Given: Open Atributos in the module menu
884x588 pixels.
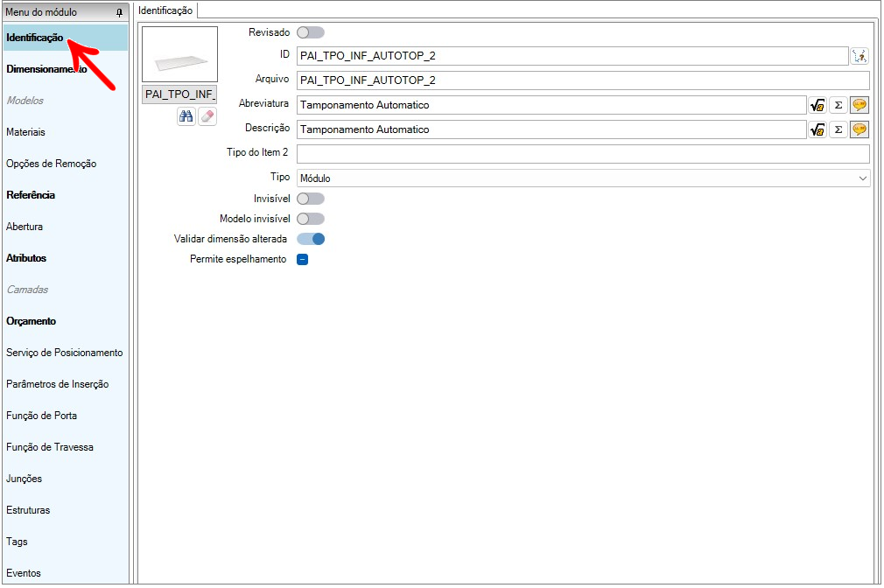Looking at the screenshot, I should [x=66, y=258].
